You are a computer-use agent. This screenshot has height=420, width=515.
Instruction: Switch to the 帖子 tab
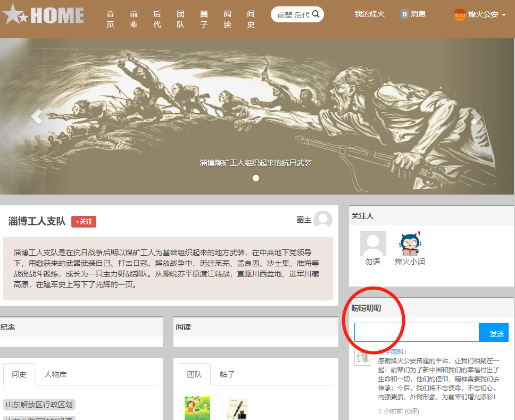[227, 374]
